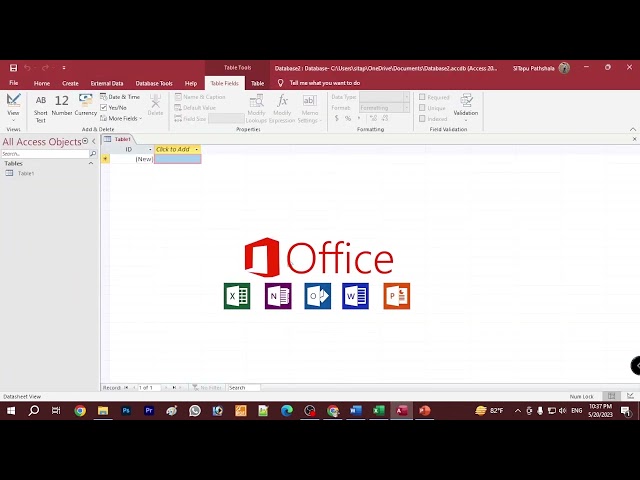Apply the currency dollar format icon
640x480 pixels.
pos(336,118)
